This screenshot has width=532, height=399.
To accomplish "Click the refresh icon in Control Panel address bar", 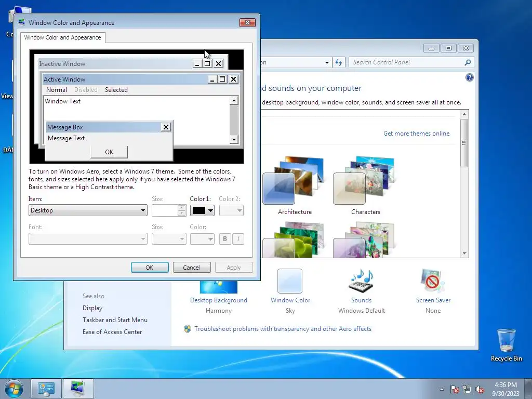I will point(339,62).
